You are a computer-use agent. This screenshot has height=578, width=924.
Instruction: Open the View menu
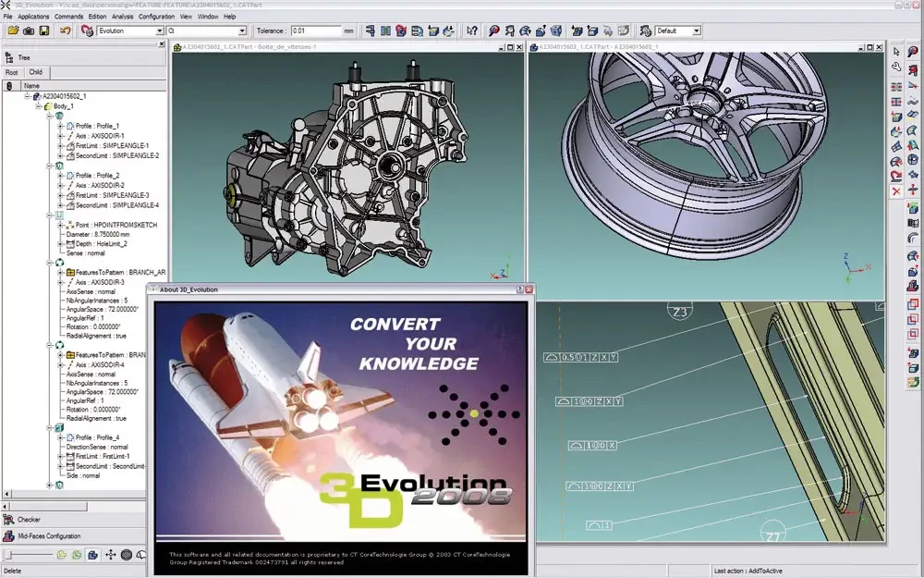coord(187,17)
